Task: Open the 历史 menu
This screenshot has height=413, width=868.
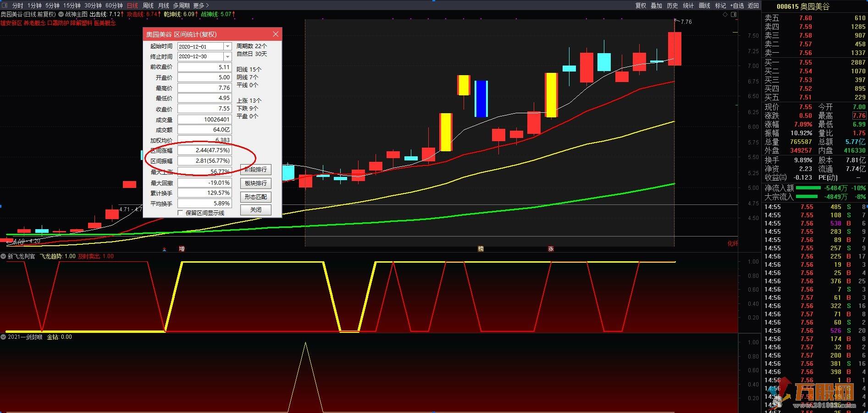Action: [673, 6]
